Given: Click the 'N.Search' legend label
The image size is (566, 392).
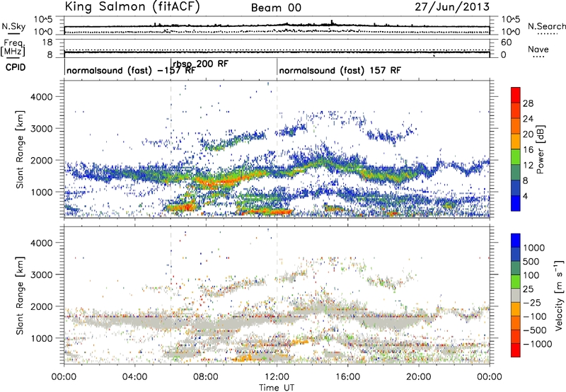Looking at the screenshot, I should click(x=546, y=26).
